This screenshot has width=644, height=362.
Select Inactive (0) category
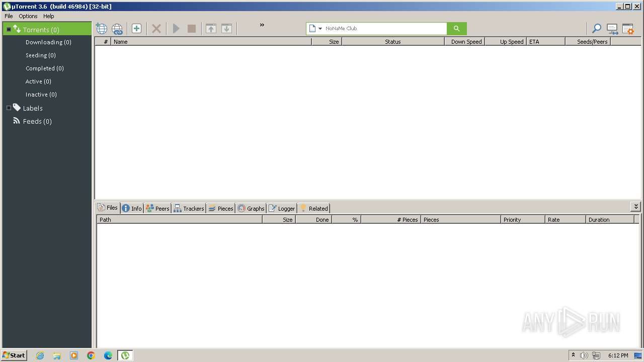[x=41, y=95]
